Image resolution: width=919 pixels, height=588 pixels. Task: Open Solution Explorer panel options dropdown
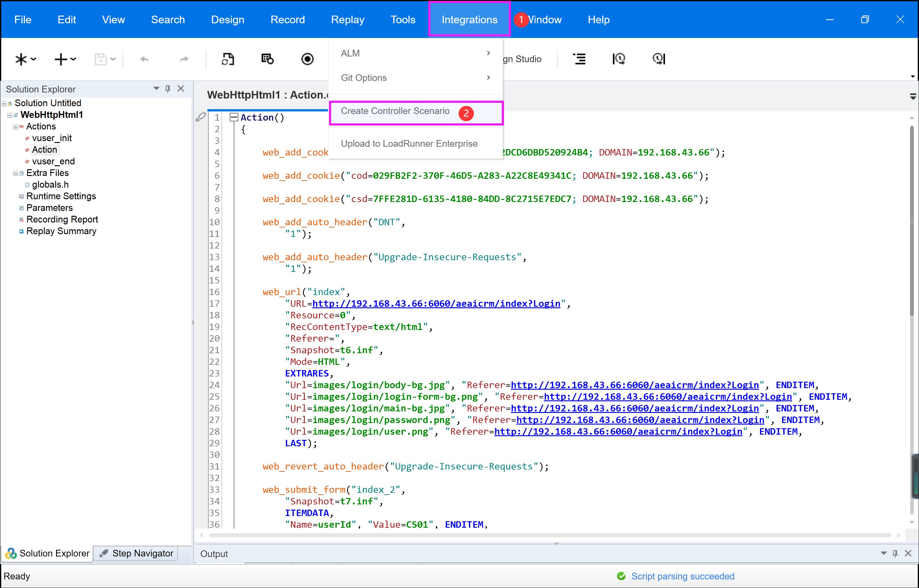[156, 88]
